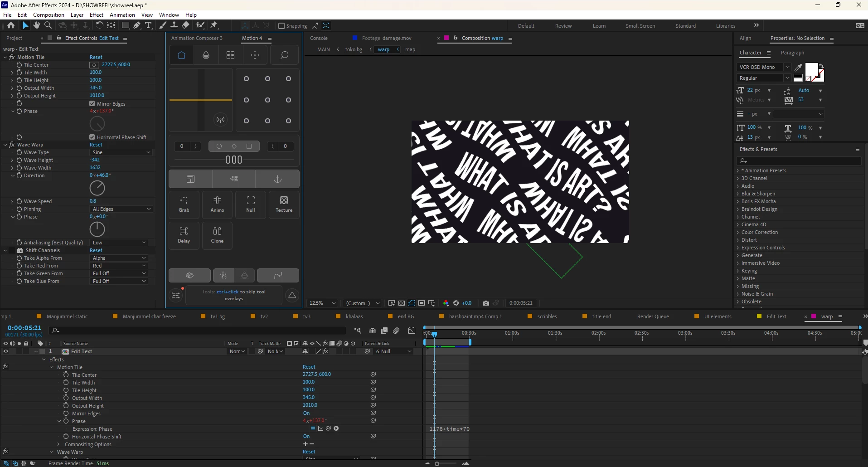Screen dimensions: 868x467
Task: Click the Animo tool in Motion 4
Action: tap(218, 204)
